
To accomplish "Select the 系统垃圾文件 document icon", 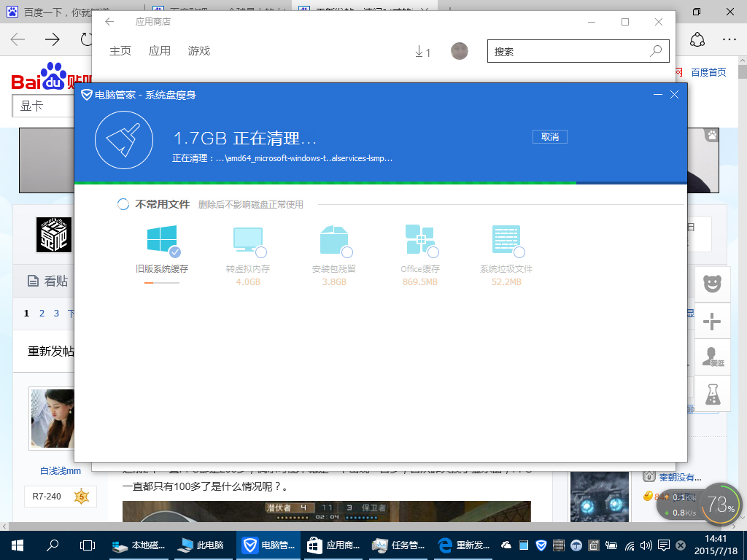I will pyautogui.click(x=506, y=239).
